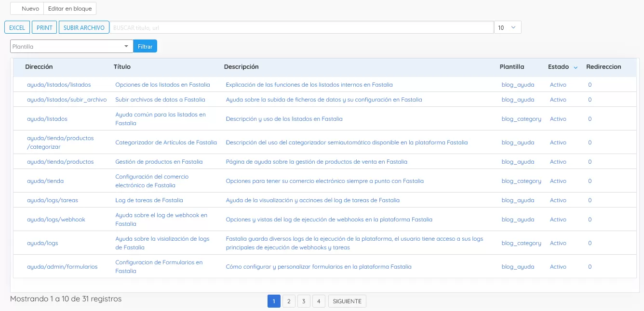Viewport: 644px width, 311px height.
Task: Click title Subir archivos de datos a Fastalia
Action: point(160,100)
